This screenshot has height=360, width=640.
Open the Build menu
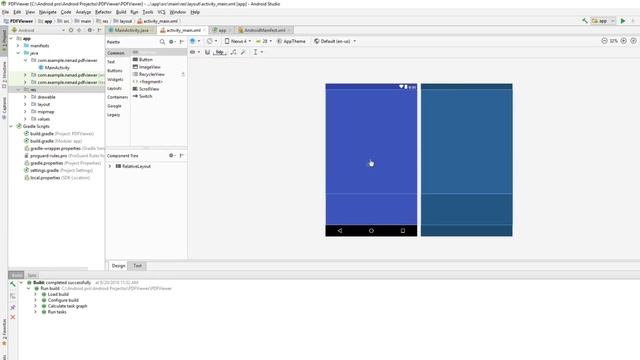[x=121, y=12]
